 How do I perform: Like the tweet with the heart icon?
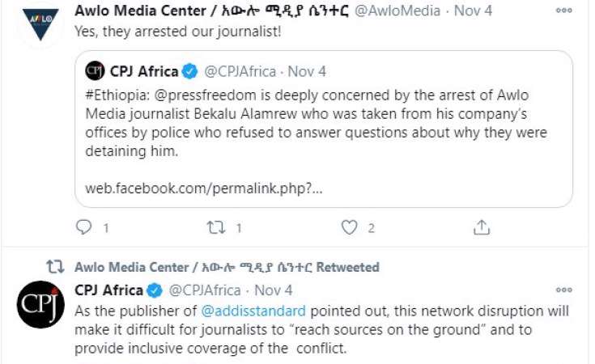[349, 227]
